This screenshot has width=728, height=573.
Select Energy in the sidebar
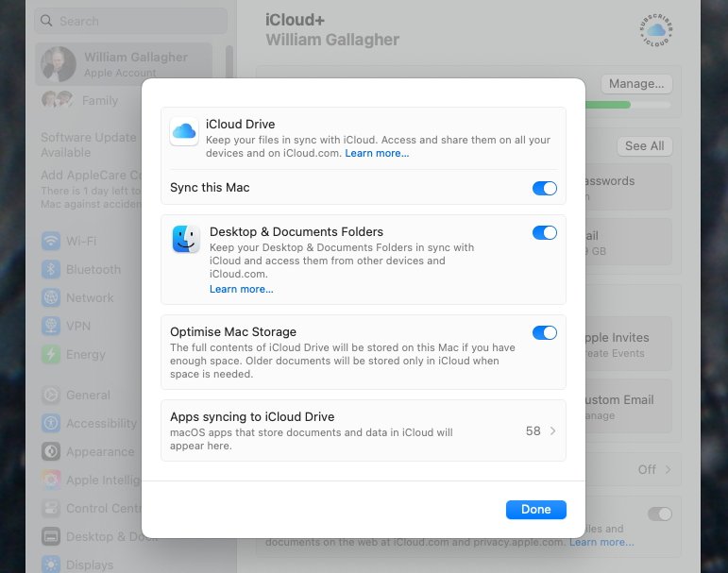click(x=85, y=354)
